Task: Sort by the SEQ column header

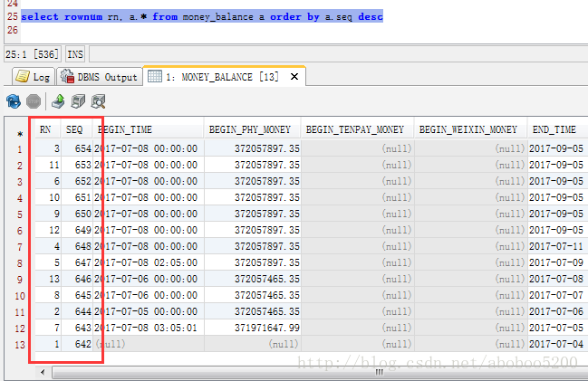Action: click(x=76, y=129)
